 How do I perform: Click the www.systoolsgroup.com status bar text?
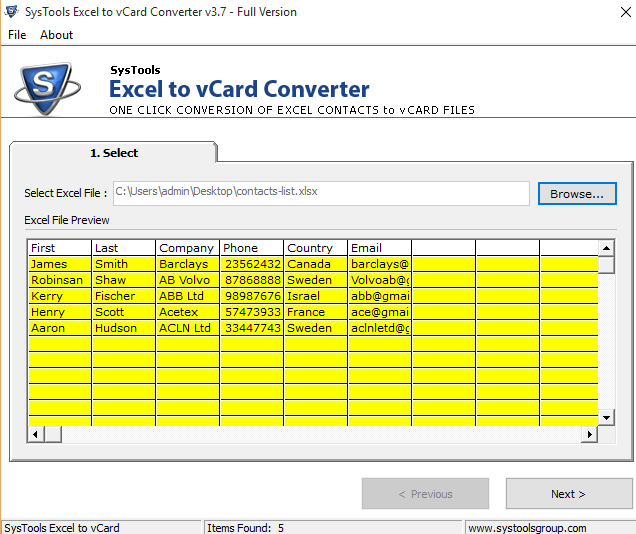pyautogui.click(x=527, y=528)
